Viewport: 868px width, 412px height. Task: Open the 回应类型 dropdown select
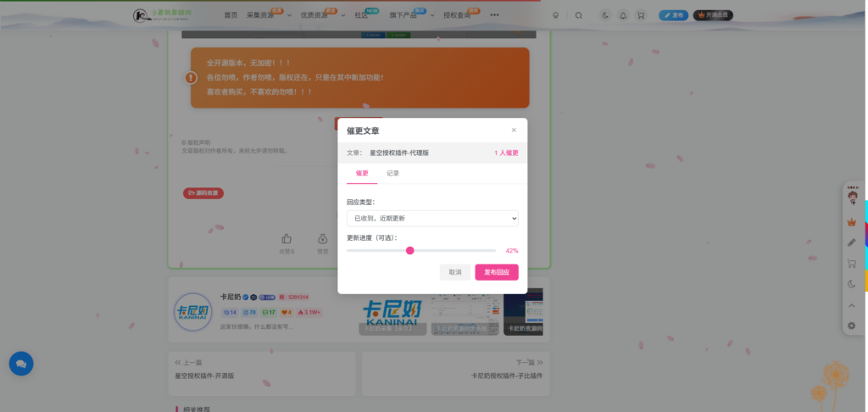[432, 219]
